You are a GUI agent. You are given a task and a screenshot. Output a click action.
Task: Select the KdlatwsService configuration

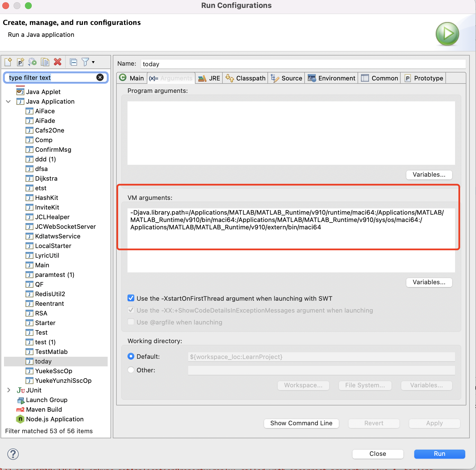pyautogui.click(x=53, y=236)
